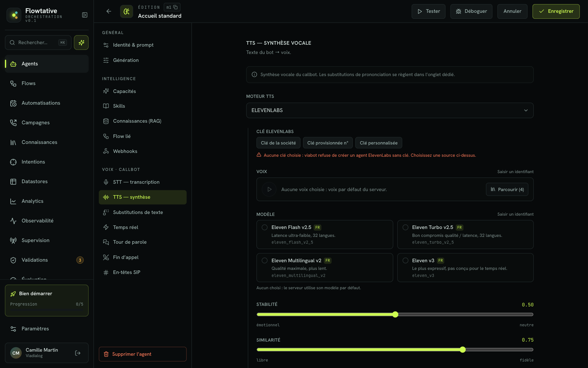Select the Eleven Flash v2.5 model

pyautogui.click(x=324, y=234)
